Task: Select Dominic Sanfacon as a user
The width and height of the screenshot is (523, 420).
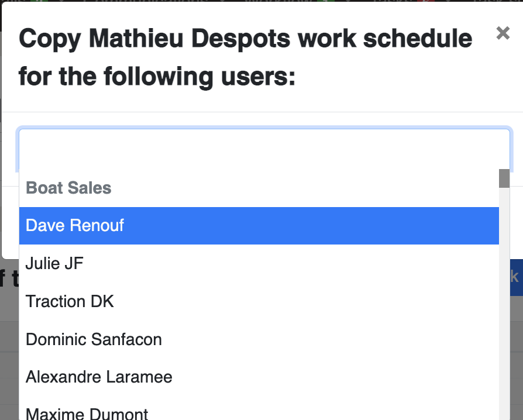Action: pos(259,339)
